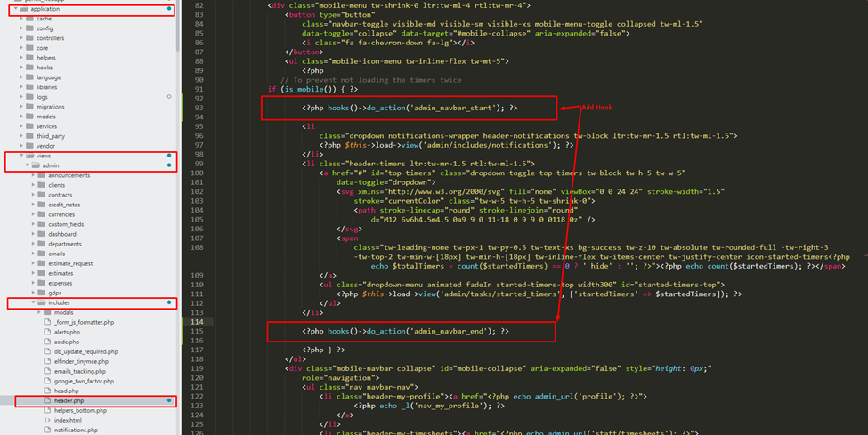The width and height of the screenshot is (868, 435).
Task: Click the controllers folder icon
Action: tap(29, 38)
